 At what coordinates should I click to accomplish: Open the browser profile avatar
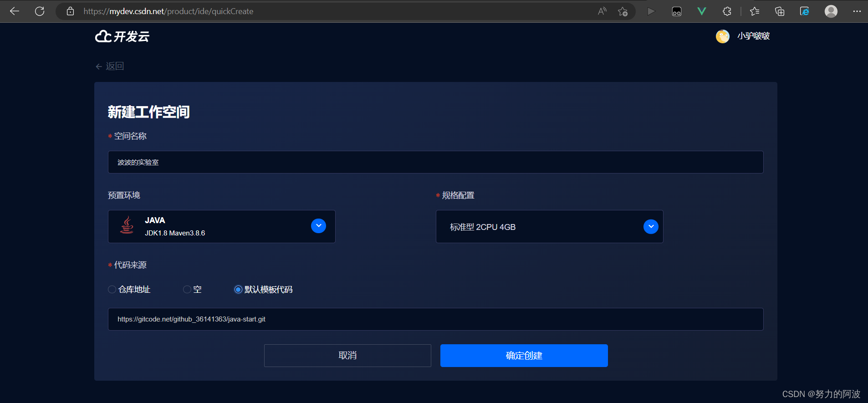[x=831, y=11]
